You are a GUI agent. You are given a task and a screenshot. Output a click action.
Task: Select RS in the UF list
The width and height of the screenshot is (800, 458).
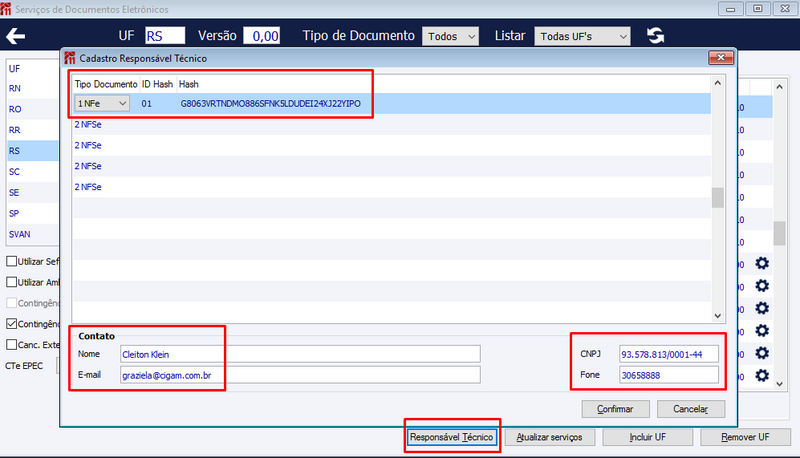tap(33, 151)
